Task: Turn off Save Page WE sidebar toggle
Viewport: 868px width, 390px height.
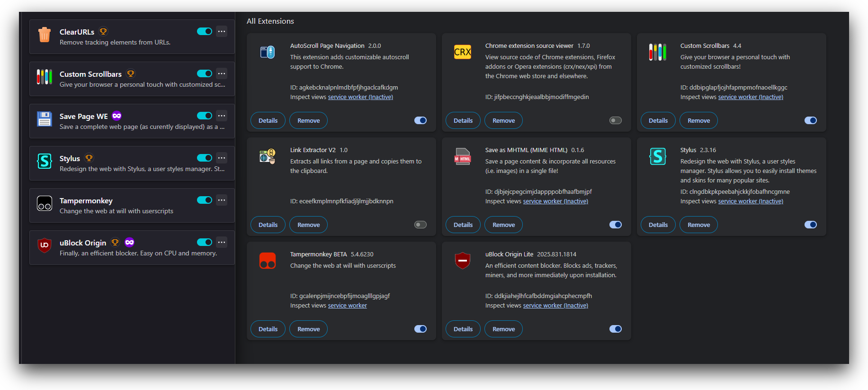Action: [x=205, y=116]
